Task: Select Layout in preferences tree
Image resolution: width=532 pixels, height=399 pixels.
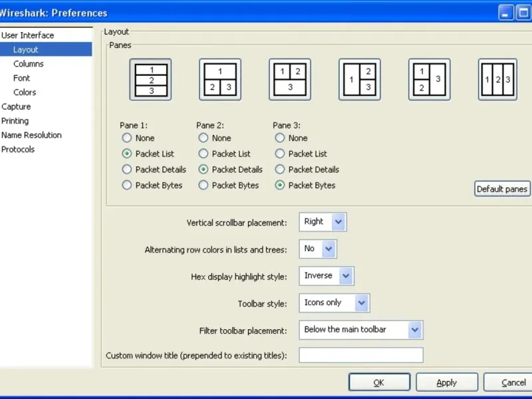Action: click(46, 49)
